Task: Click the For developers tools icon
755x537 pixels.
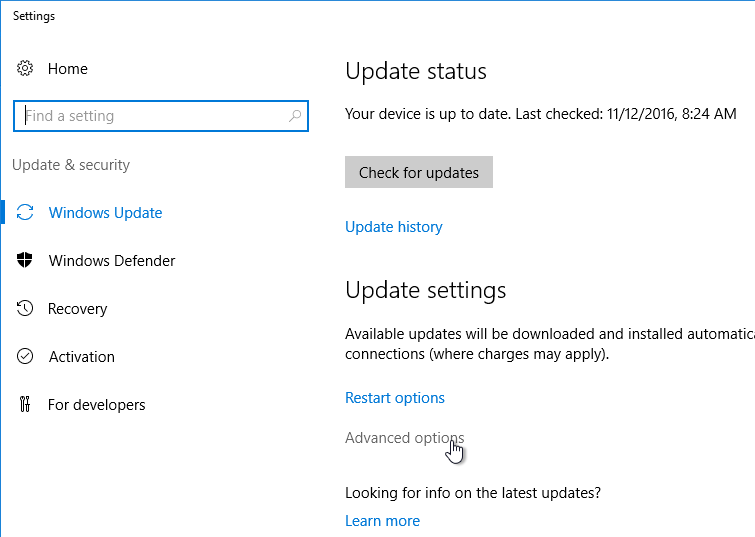Action: pos(25,405)
